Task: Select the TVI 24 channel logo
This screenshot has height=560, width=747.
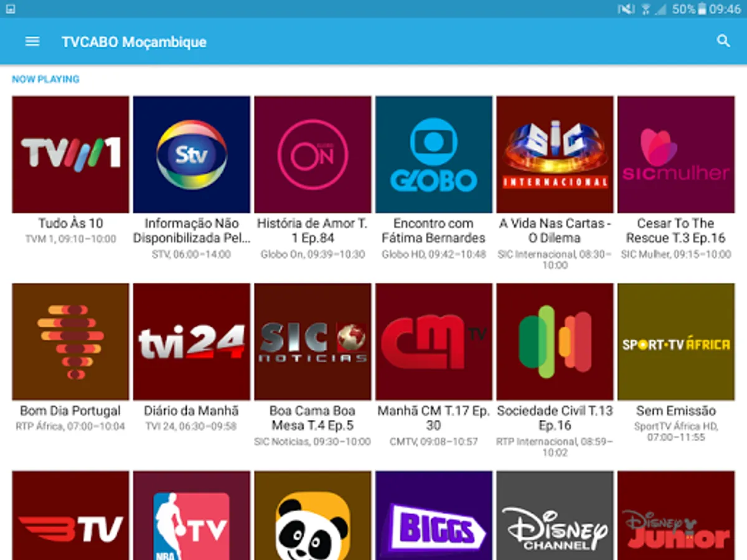Action: pos(192,342)
